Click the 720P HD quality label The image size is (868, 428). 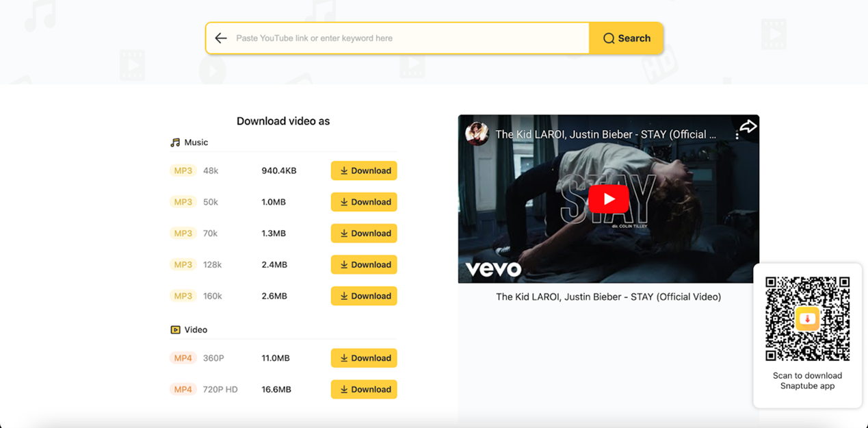pos(220,390)
